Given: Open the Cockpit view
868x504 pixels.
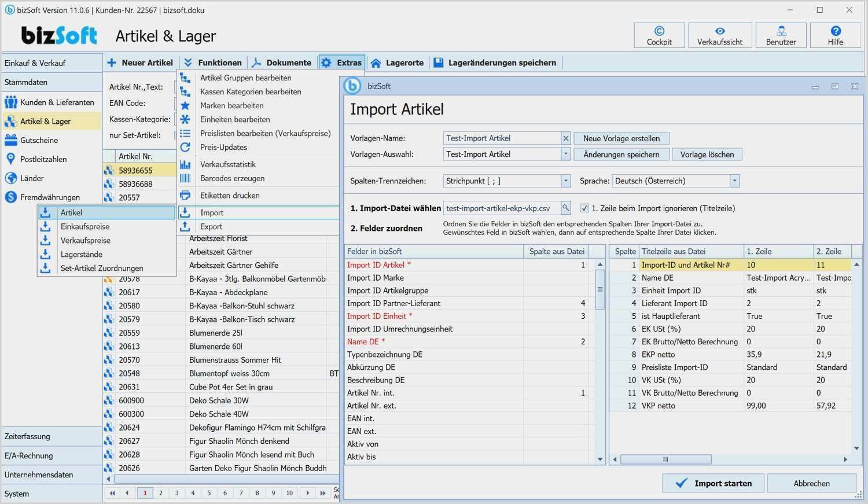Looking at the screenshot, I should [659, 35].
